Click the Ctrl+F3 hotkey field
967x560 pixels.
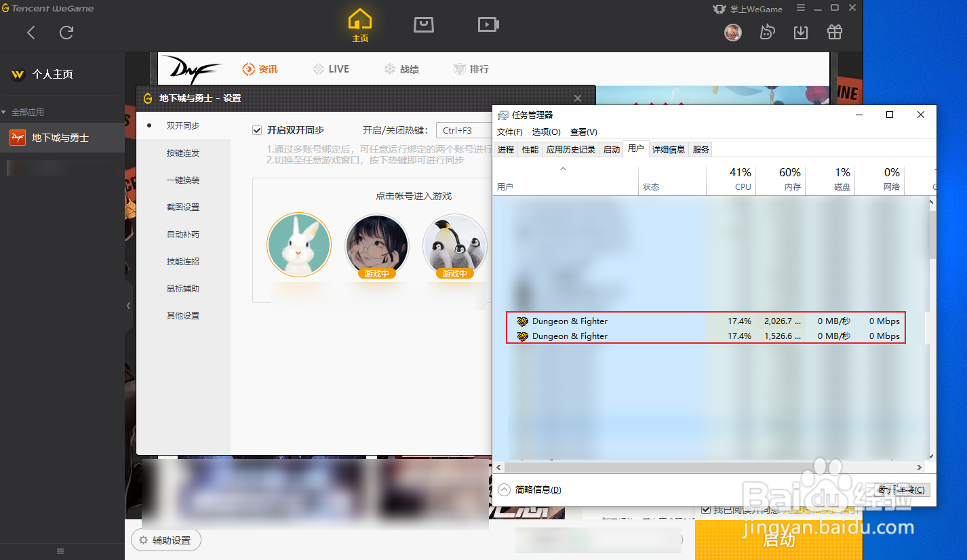coord(463,130)
